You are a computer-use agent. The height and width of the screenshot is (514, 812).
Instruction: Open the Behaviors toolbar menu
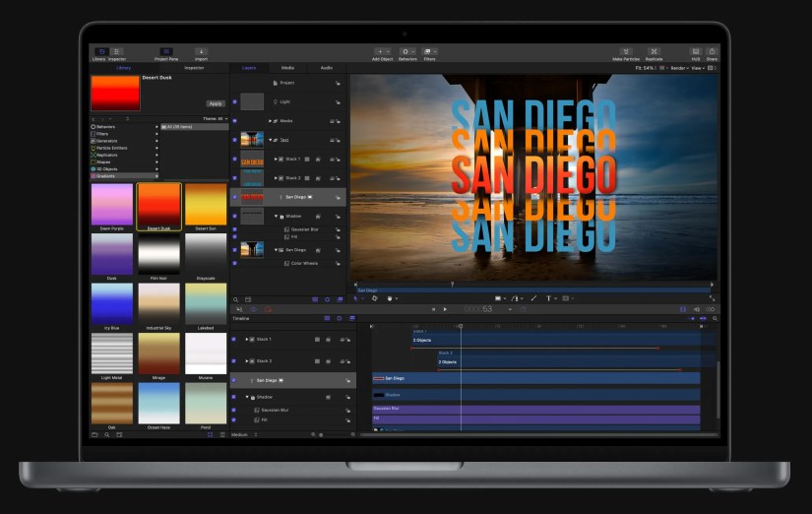pos(407,52)
